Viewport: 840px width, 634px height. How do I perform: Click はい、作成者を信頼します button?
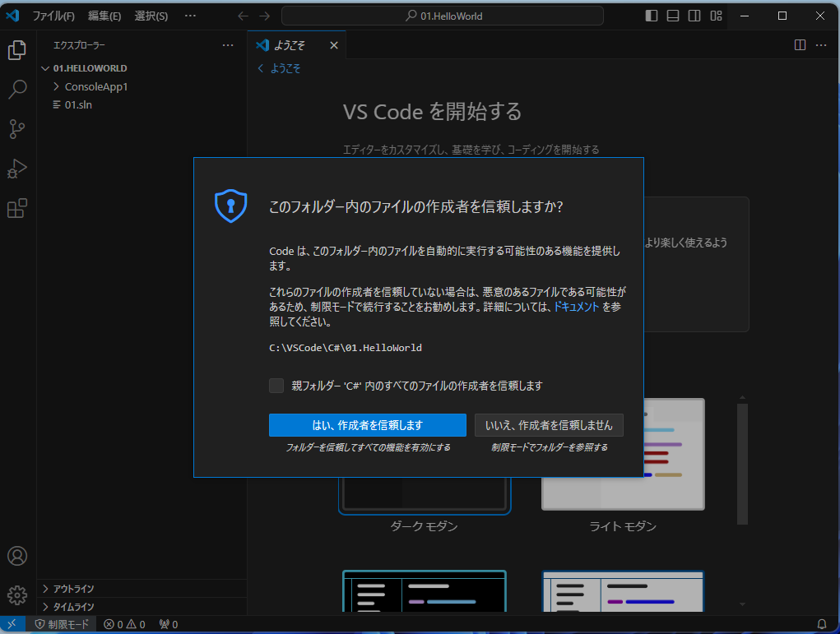367,425
